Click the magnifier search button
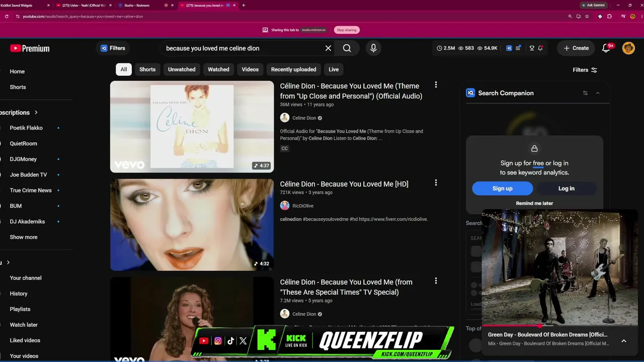 [x=347, y=48]
